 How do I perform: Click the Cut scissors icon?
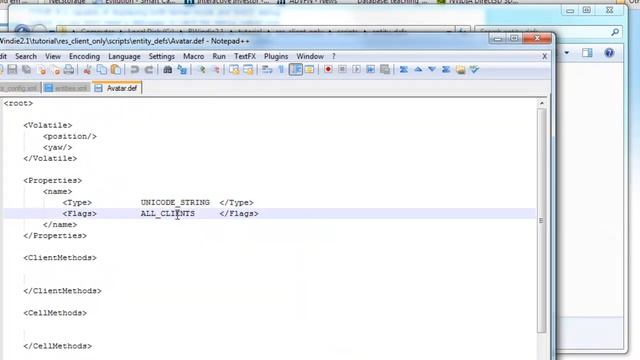pyautogui.click(x=87, y=70)
